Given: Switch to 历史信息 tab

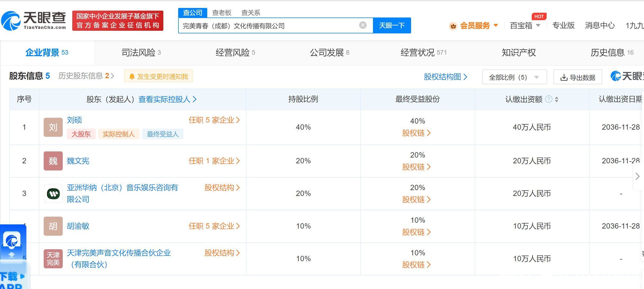Looking at the screenshot, I should (612, 52).
